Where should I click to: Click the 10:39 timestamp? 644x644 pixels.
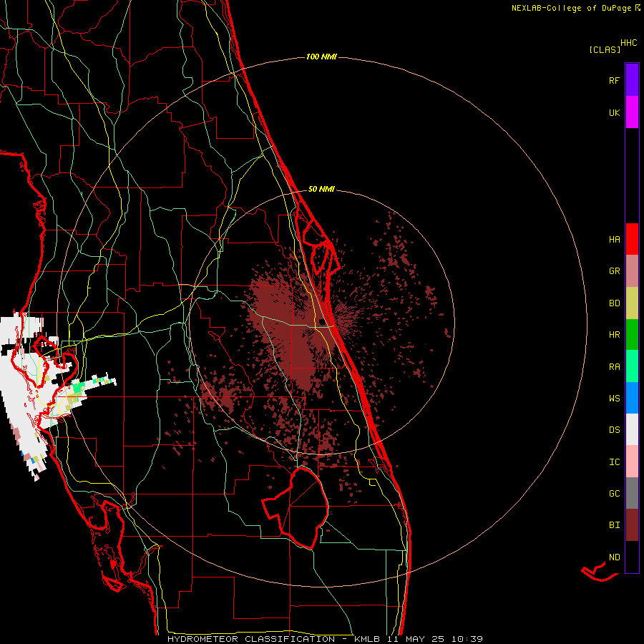(x=467, y=639)
